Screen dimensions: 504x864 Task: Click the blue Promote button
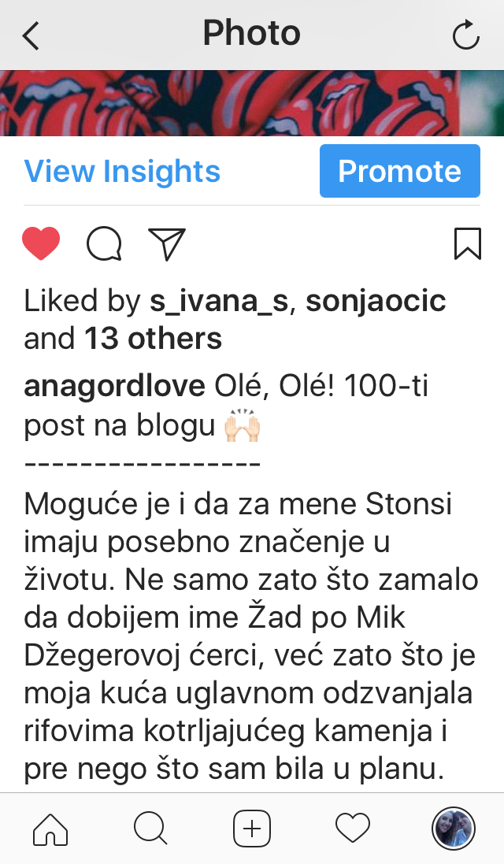coord(400,171)
